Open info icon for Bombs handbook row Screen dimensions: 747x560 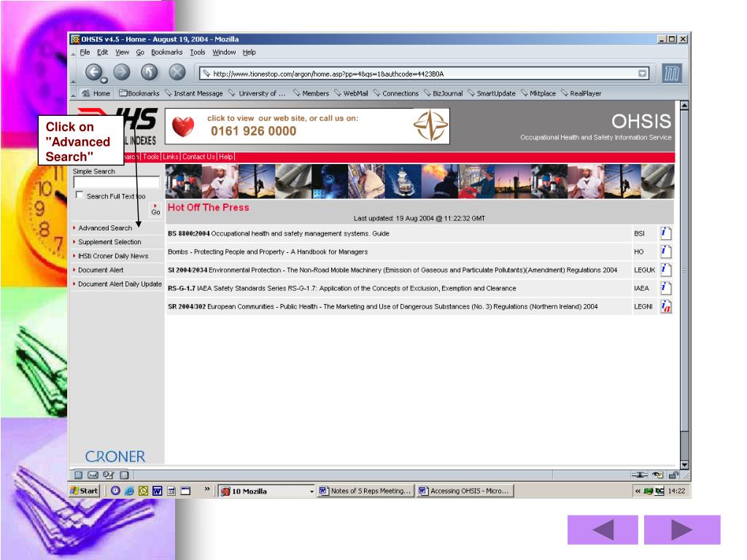[665, 252]
